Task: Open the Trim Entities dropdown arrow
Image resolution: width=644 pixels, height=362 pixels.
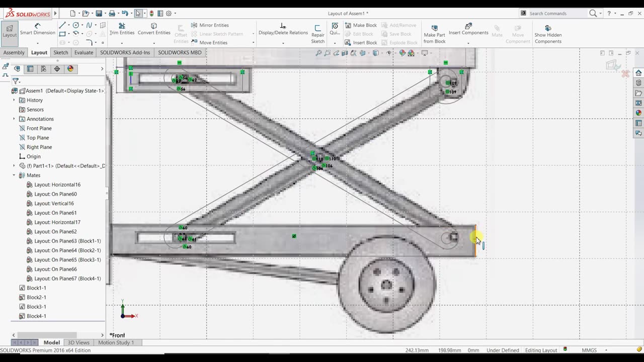Action: tap(122, 43)
